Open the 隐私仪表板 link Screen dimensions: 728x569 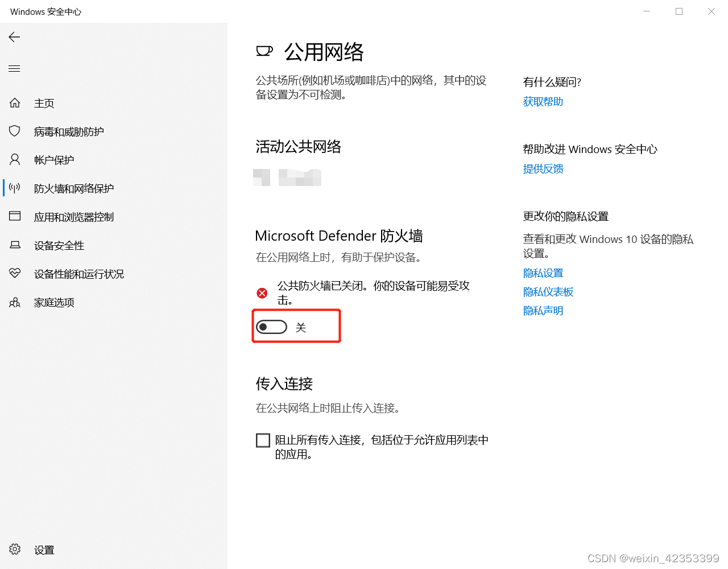click(548, 292)
